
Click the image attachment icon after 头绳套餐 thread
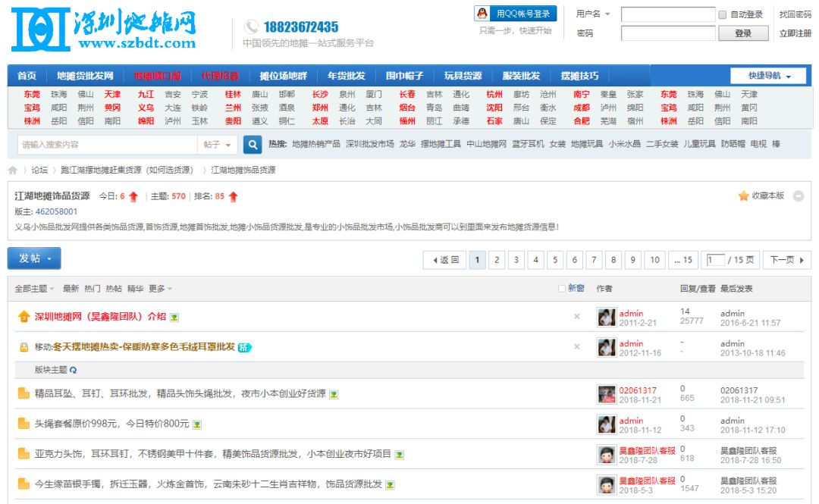pyautogui.click(x=197, y=424)
